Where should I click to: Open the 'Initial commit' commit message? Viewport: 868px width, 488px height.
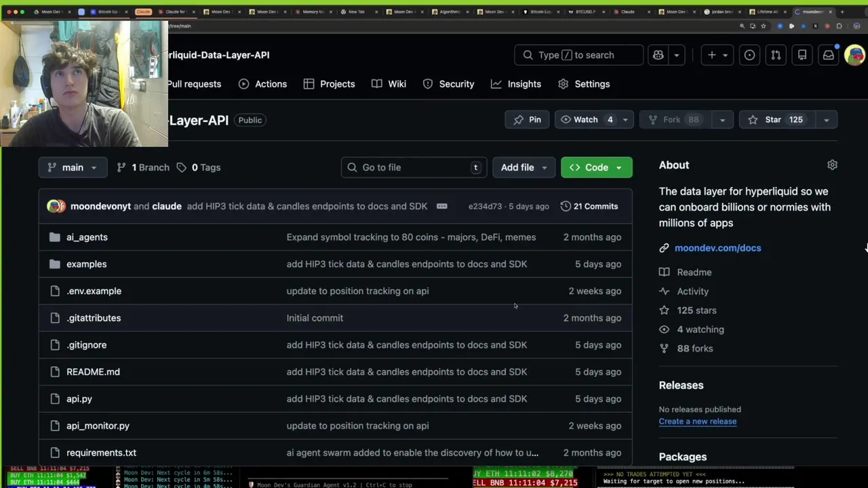[315, 318]
